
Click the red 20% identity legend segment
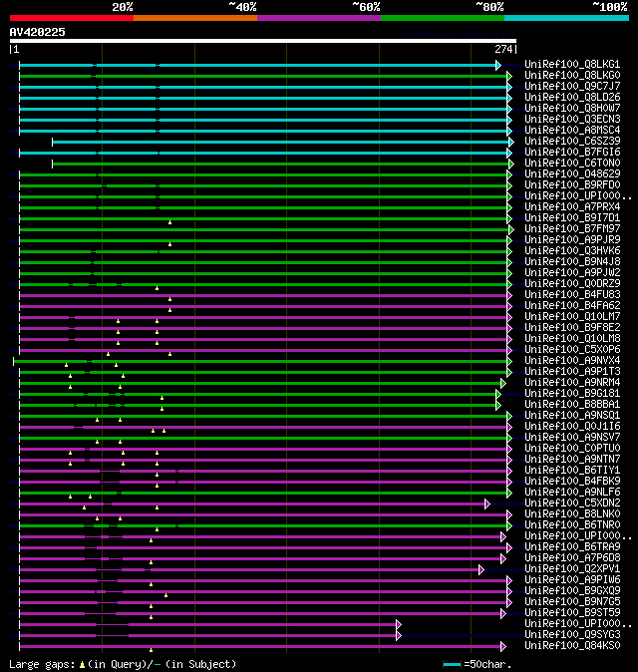coord(72,18)
